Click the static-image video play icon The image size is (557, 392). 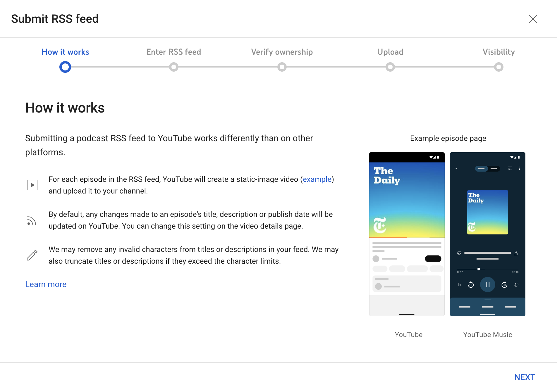click(x=32, y=185)
